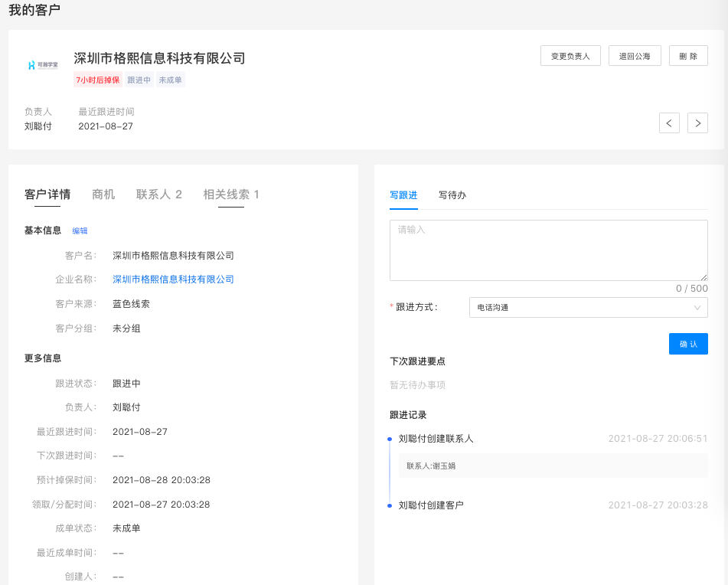728x585 pixels.
Task: Click the follow-up text input area
Action: (548, 250)
